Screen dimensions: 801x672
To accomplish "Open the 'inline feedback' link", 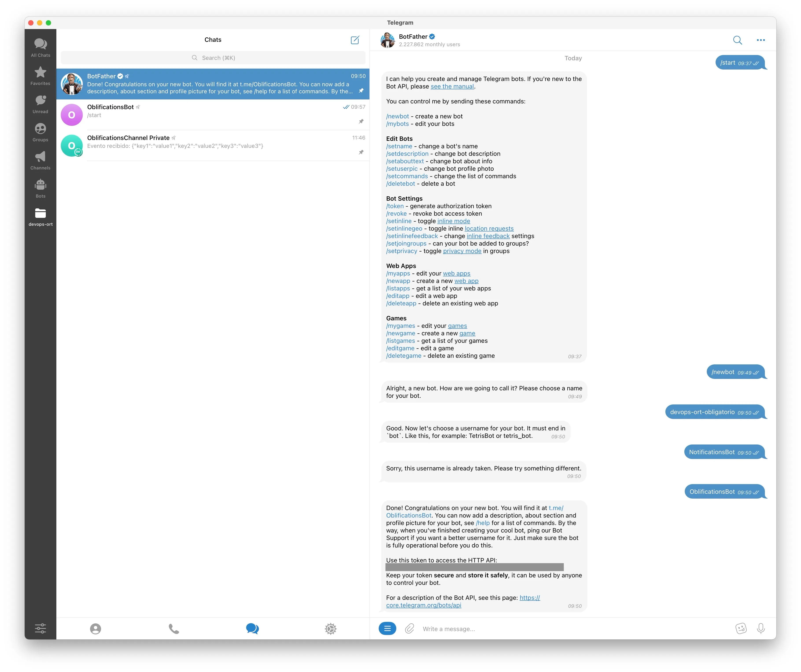I will point(488,236).
